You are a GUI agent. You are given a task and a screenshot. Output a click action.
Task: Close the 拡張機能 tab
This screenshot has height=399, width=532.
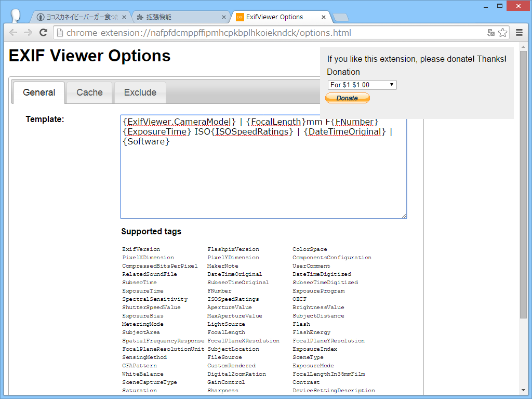tap(223, 17)
